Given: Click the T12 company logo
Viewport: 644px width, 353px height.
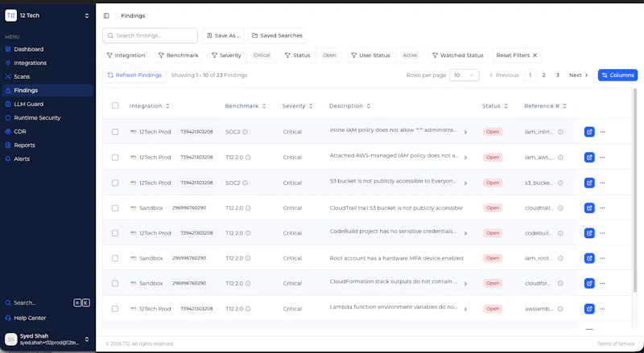Looking at the screenshot, I should click(10, 15).
